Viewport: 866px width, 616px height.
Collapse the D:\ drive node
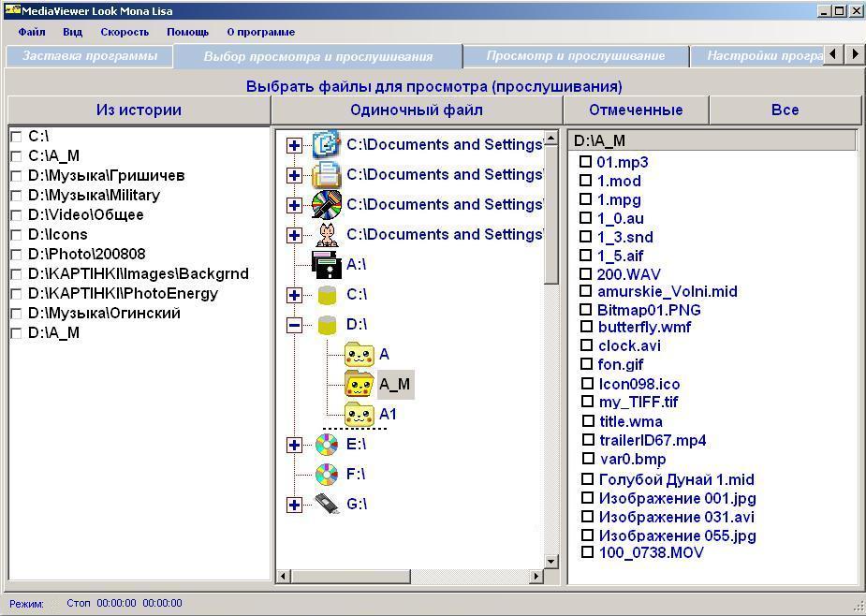[294, 325]
